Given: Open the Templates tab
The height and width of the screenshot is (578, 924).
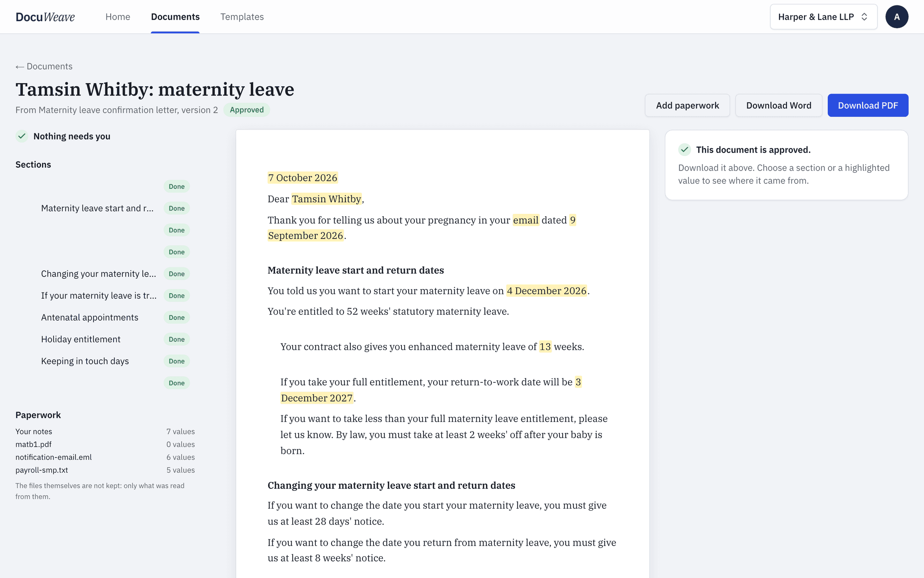Looking at the screenshot, I should coord(242,17).
